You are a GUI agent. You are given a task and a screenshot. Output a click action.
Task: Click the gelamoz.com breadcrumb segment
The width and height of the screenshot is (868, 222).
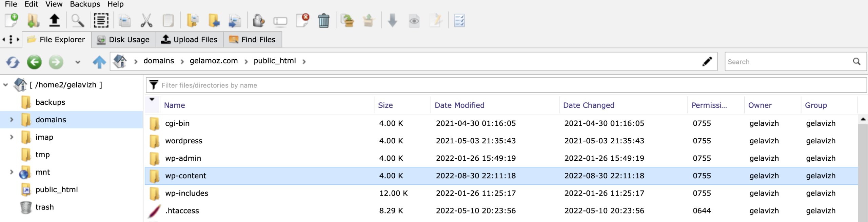214,61
